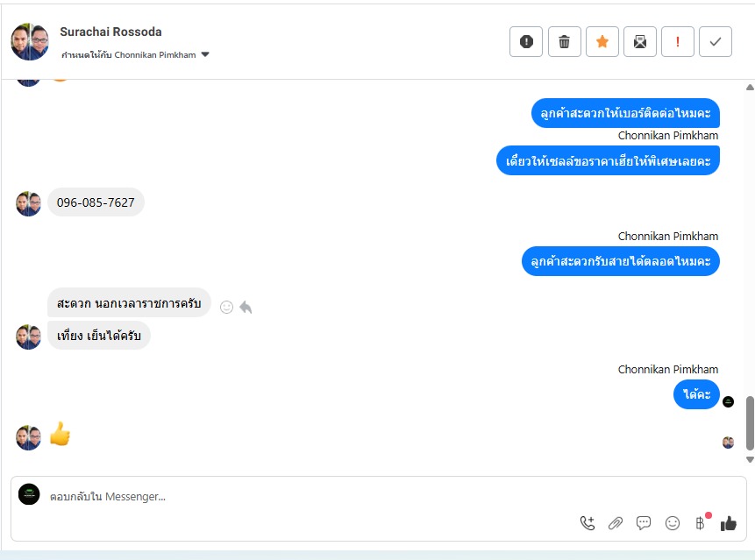The width and height of the screenshot is (755, 560).
Task: Mark conversation as spam with exclamation circle icon
Action: tap(526, 42)
